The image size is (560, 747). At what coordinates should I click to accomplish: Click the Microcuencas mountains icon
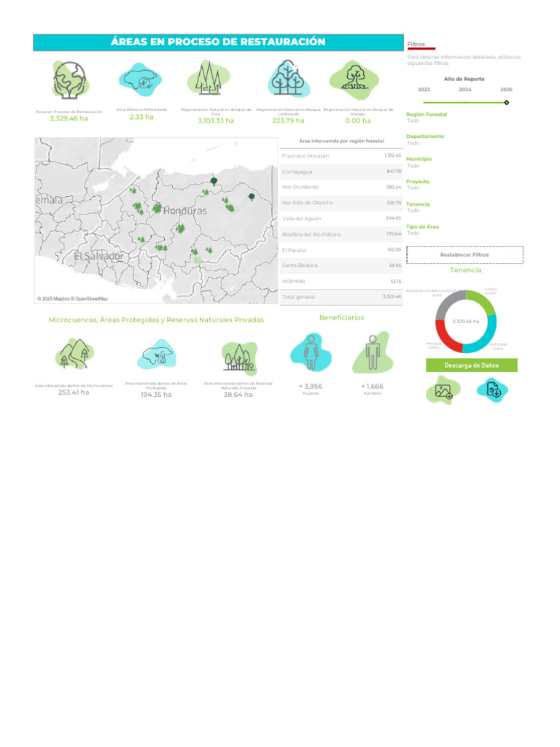point(74,355)
